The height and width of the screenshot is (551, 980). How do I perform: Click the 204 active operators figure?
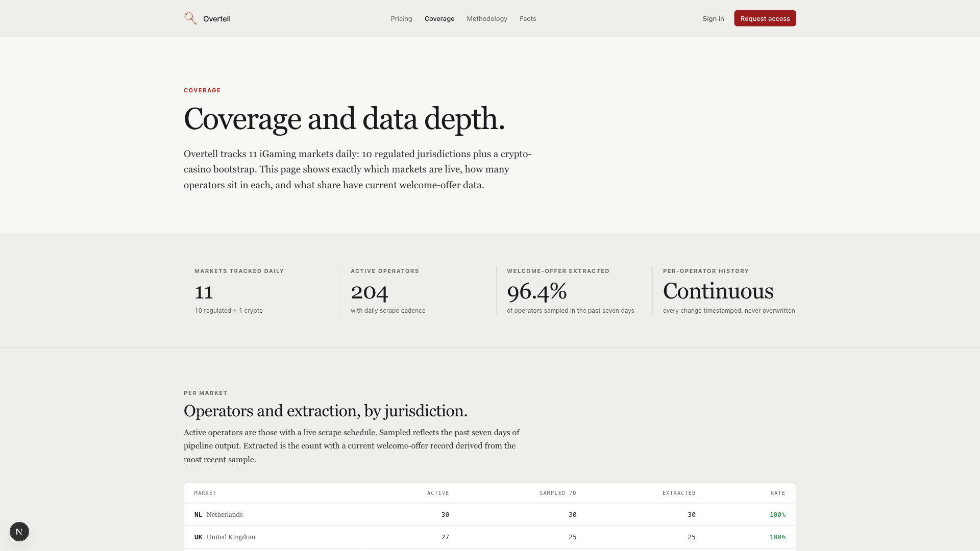370,291
